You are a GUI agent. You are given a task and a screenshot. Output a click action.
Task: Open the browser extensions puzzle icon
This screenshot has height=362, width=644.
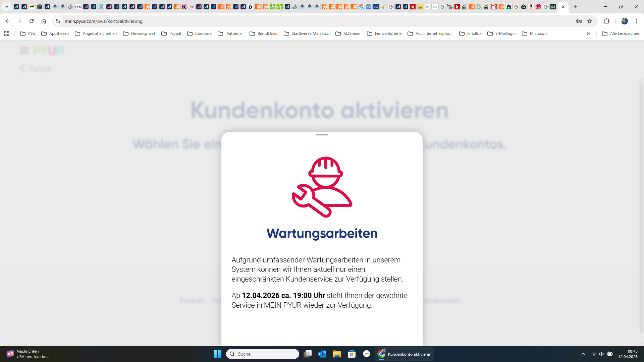pos(607,21)
